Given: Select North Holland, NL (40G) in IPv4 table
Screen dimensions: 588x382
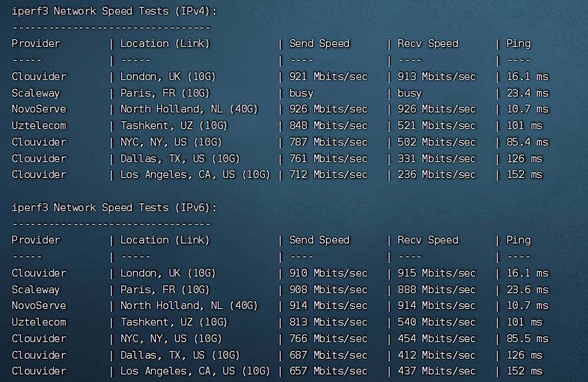Looking at the screenshot, I should pos(189,109).
